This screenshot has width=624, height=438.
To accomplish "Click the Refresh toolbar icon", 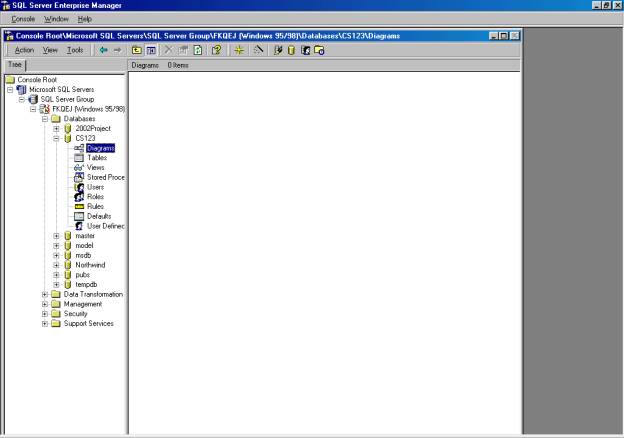I will pos(198,49).
